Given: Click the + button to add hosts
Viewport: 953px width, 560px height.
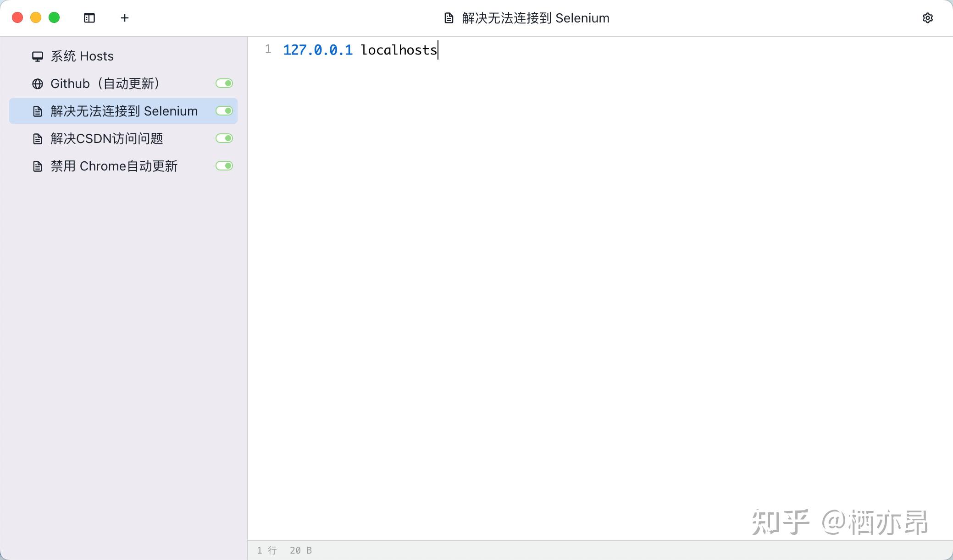Looking at the screenshot, I should 124,18.
